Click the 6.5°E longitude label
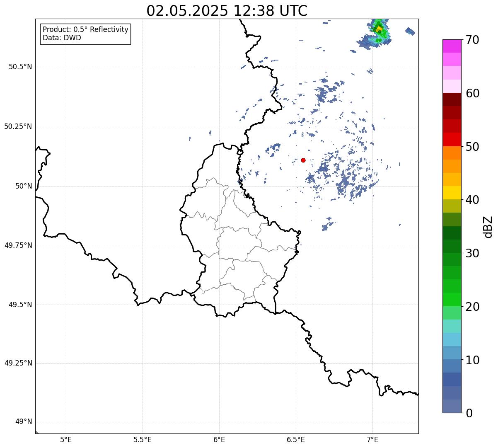Image resolution: width=498 pixels, height=448 pixels. (296, 440)
